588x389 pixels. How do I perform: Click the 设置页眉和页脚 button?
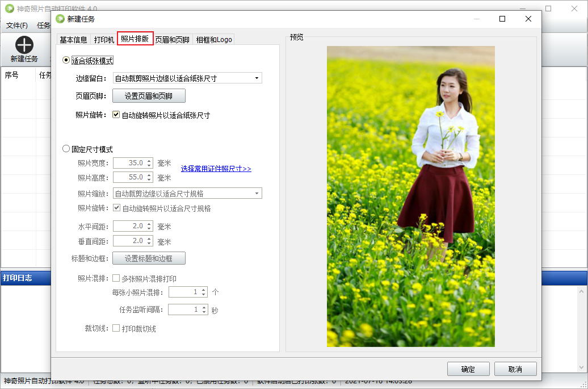coord(149,96)
